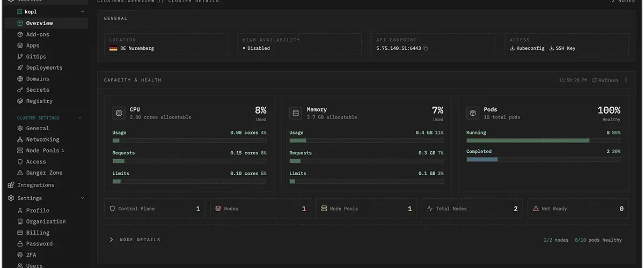Click the General gear icon
This screenshot has width=644, height=268.
coord(20,128)
